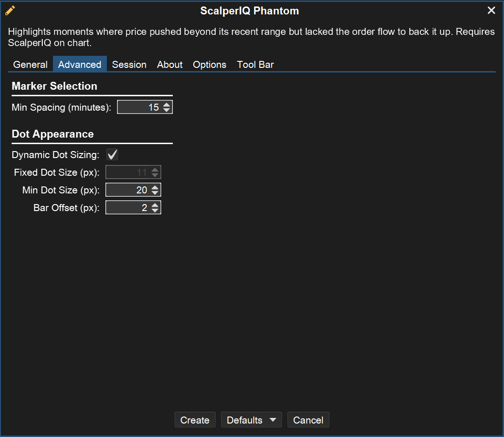
Task: Increase Min Spacing with the up arrow
Action: (166, 105)
